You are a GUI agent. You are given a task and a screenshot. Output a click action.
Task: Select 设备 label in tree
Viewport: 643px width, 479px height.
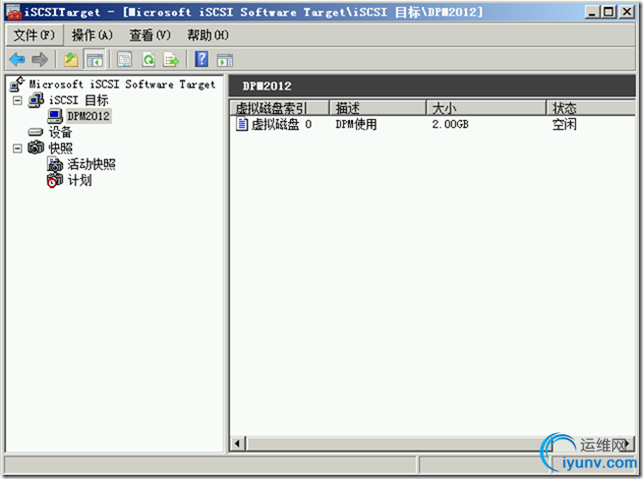[60, 132]
